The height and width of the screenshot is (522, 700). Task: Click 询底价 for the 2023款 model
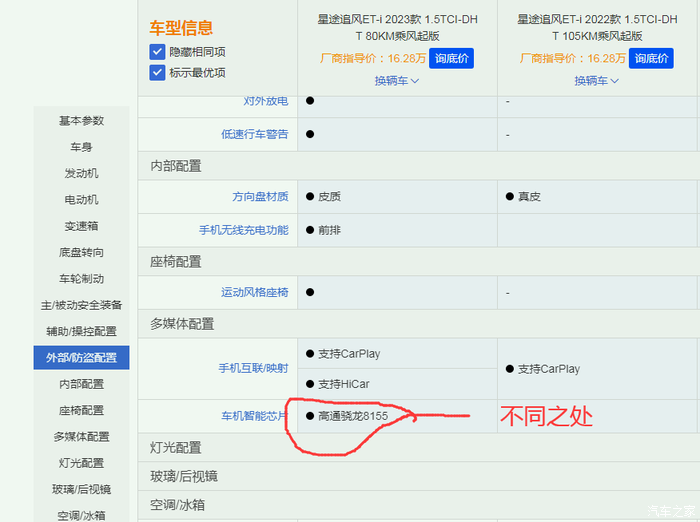click(x=451, y=58)
